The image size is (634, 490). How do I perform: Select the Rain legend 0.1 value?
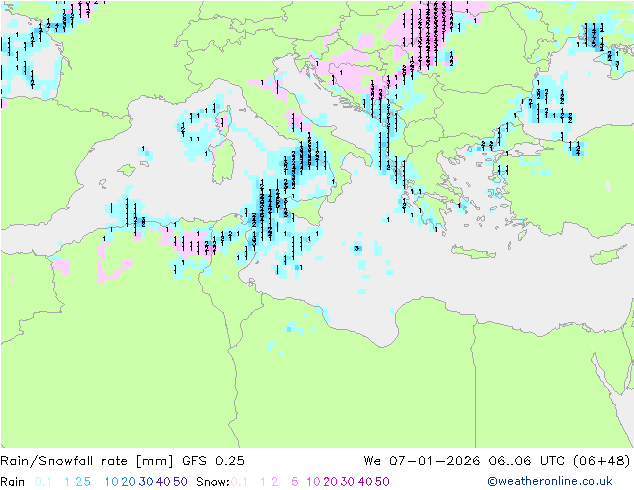[x=43, y=482]
